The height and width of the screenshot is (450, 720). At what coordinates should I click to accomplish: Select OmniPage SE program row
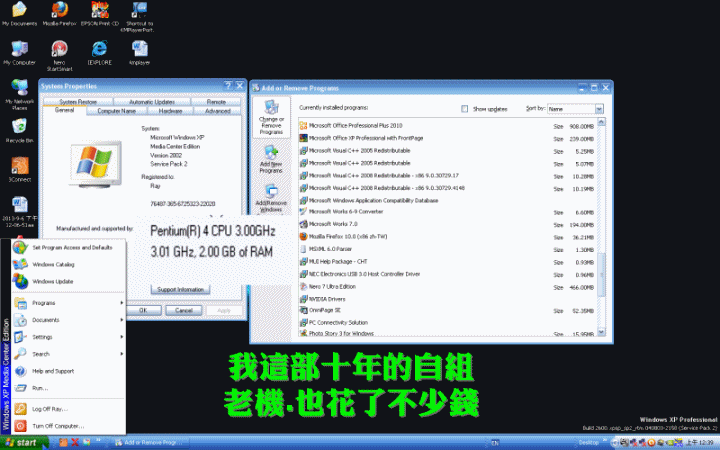pos(448,310)
